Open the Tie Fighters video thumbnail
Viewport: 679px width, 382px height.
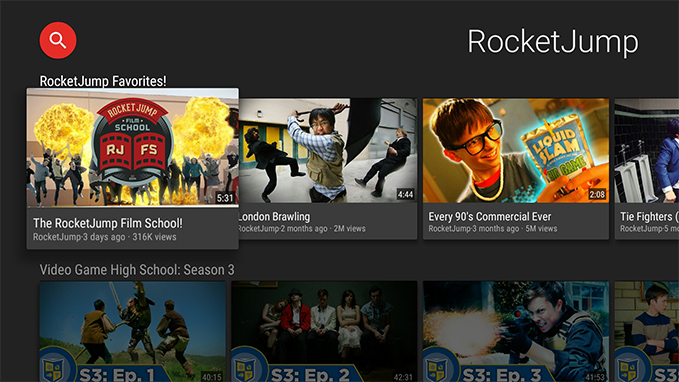tap(647, 150)
